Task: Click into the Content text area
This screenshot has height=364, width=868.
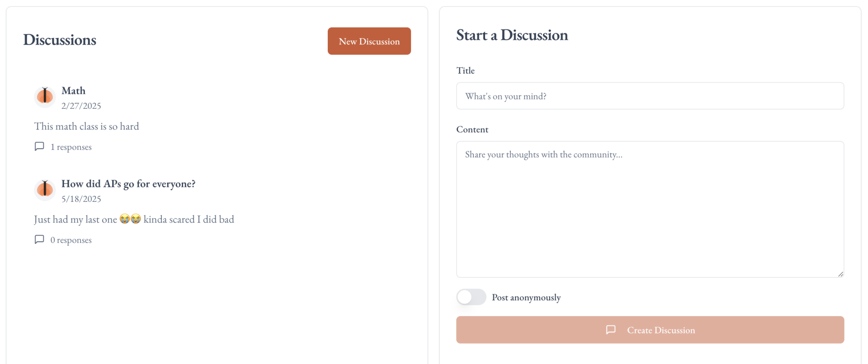Action: (x=650, y=209)
